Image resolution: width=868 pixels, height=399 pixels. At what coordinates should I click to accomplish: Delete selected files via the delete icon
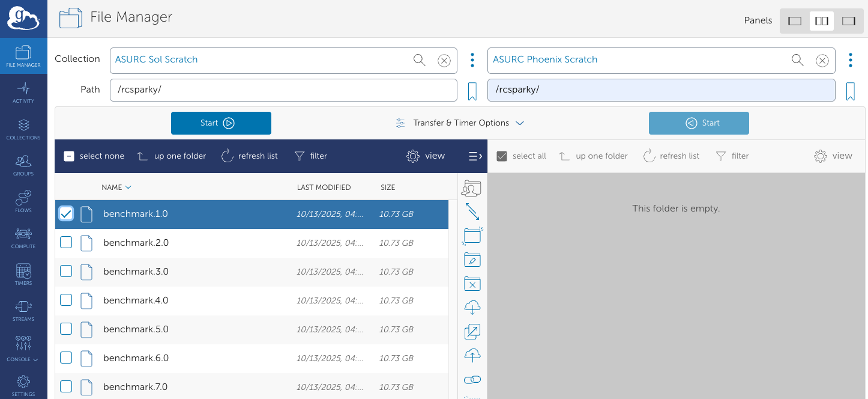pos(472,284)
